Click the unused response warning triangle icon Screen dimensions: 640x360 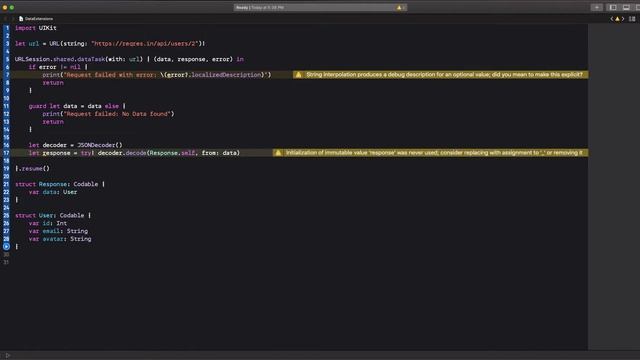278,153
